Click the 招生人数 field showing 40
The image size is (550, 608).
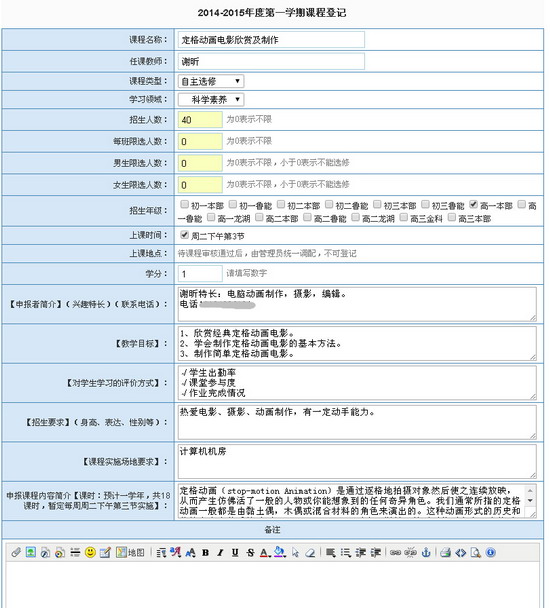(200, 119)
